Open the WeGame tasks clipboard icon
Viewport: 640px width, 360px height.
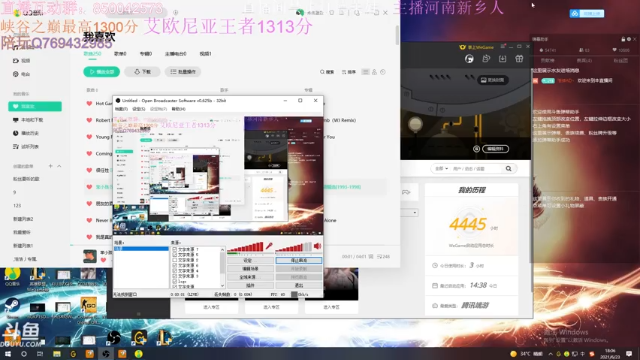486,59
